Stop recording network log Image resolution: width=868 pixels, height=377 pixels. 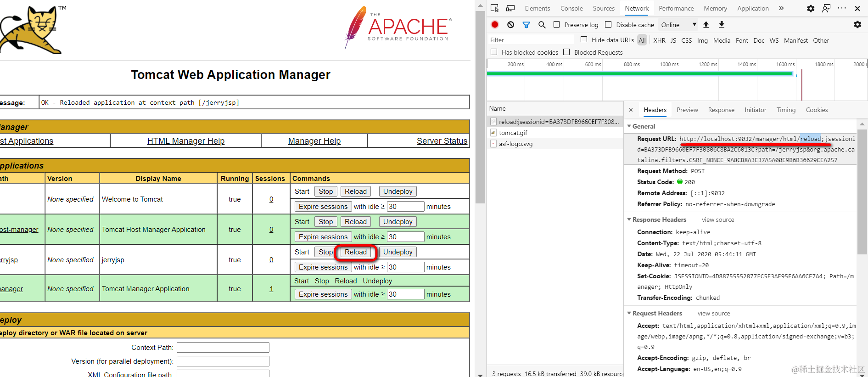click(x=495, y=25)
